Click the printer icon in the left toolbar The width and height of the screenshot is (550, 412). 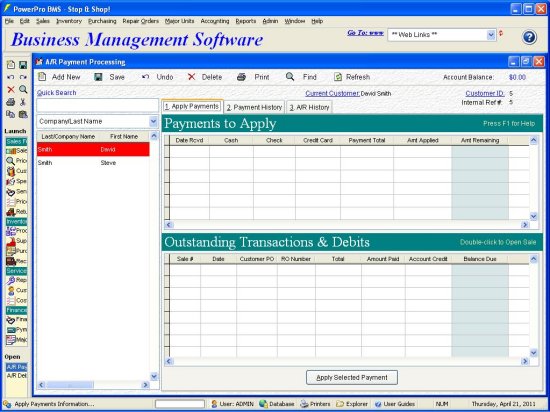coord(11,102)
